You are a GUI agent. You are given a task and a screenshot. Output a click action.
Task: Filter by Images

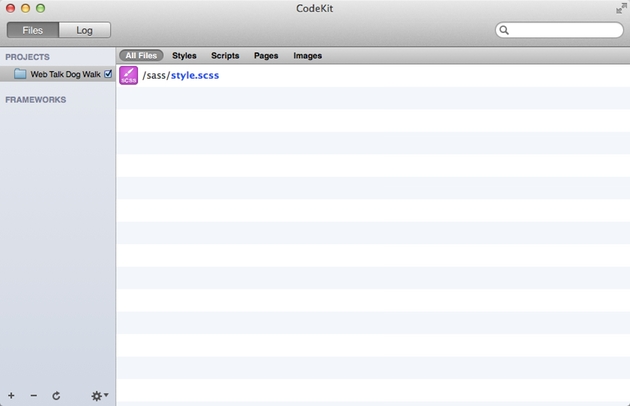[x=307, y=55]
